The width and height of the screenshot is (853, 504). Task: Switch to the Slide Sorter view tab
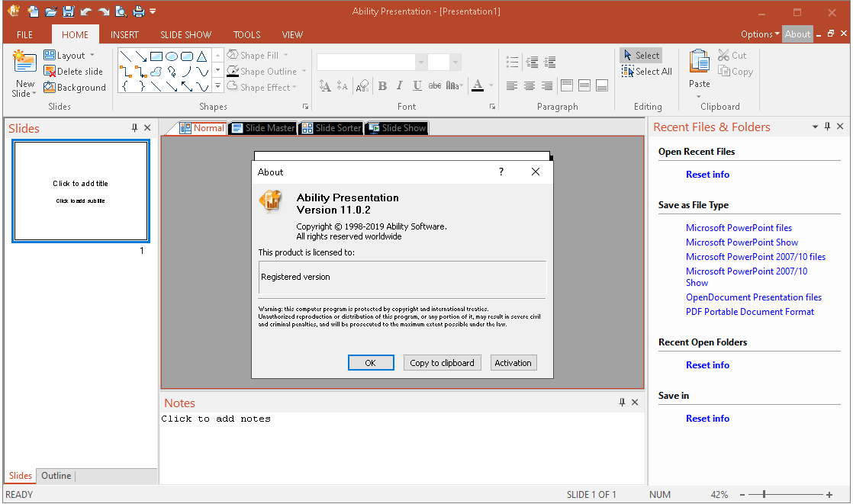point(332,128)
